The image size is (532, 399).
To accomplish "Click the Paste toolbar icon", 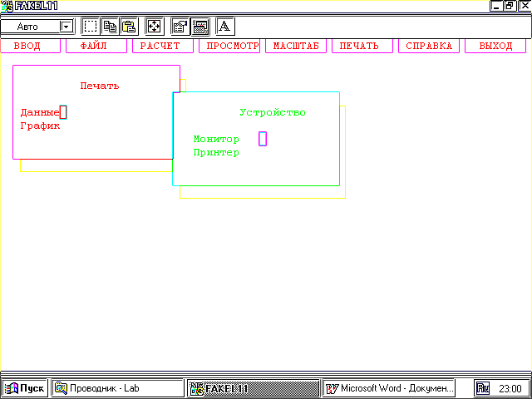I will (129, 27).
